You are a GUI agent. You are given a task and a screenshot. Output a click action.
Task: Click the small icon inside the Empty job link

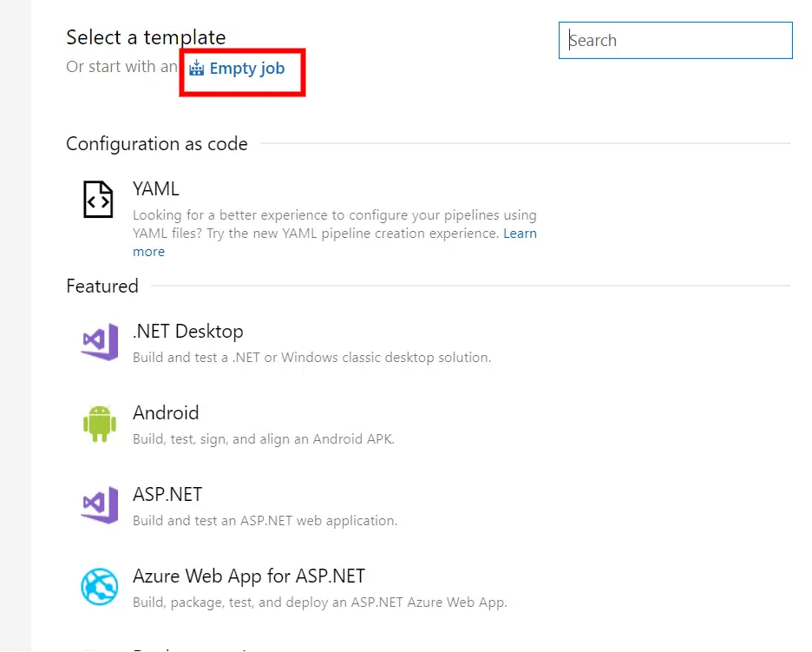pos(197,68)
